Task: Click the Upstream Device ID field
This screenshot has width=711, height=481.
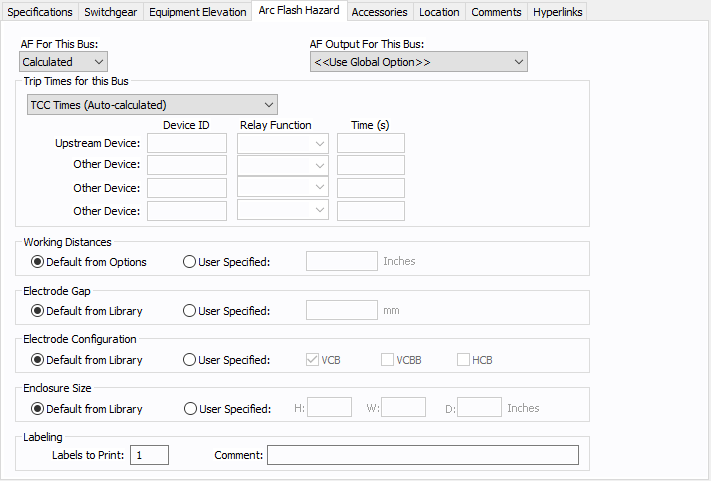Action: pos(187,144)
